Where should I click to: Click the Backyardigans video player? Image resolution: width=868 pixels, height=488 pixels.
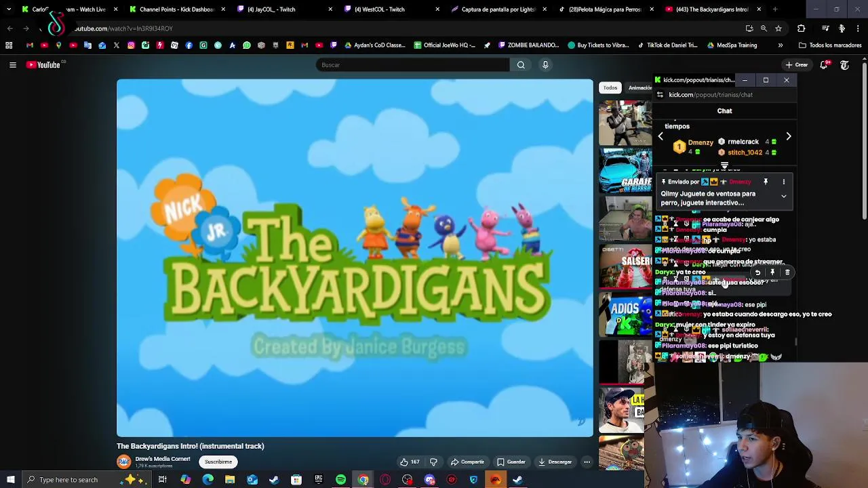[x=355, y=258]
